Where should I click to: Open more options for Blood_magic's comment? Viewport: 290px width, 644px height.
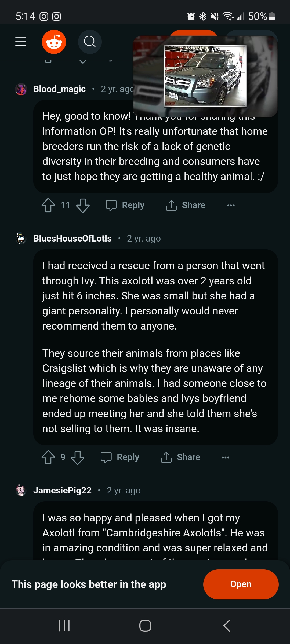(x=231, y=205)
